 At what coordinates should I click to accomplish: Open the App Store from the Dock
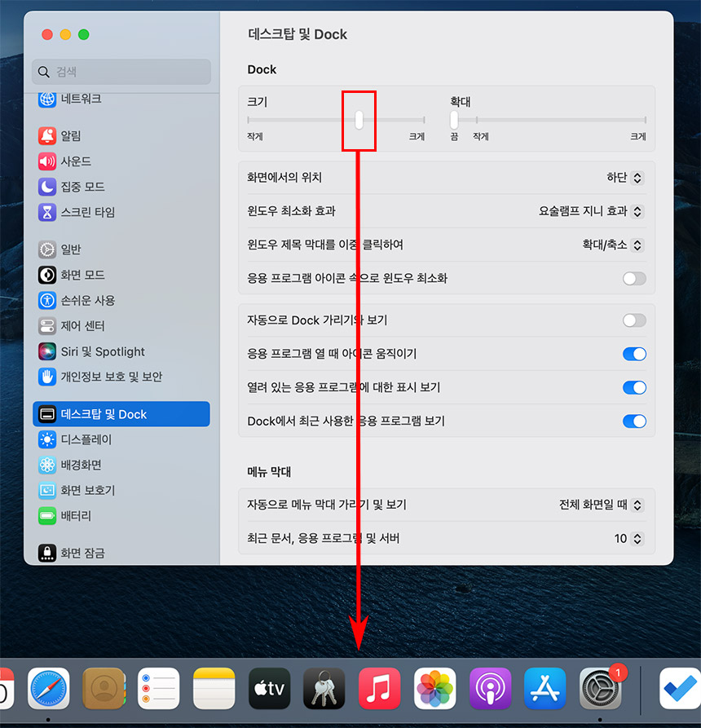tap(545, 689)
